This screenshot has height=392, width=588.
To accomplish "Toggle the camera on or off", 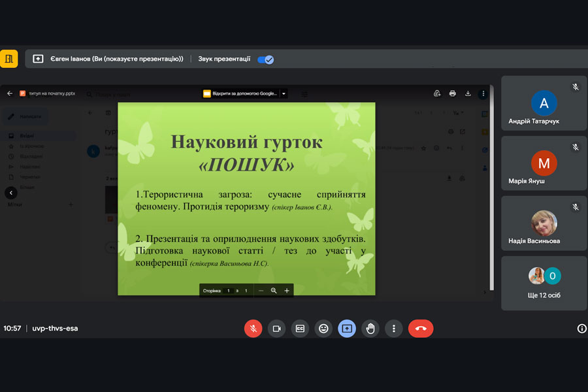I will pyautogui.click(x=276, y=329).
